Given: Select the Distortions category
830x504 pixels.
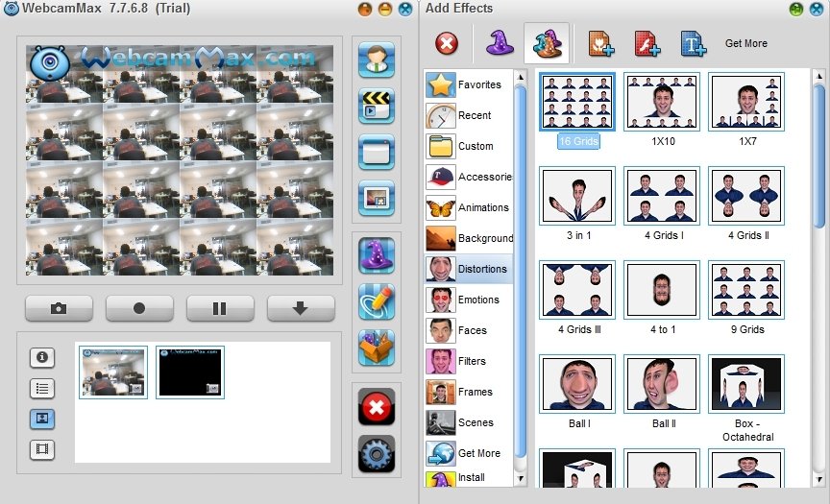Looking at the screenshot, I should [469, 269].
